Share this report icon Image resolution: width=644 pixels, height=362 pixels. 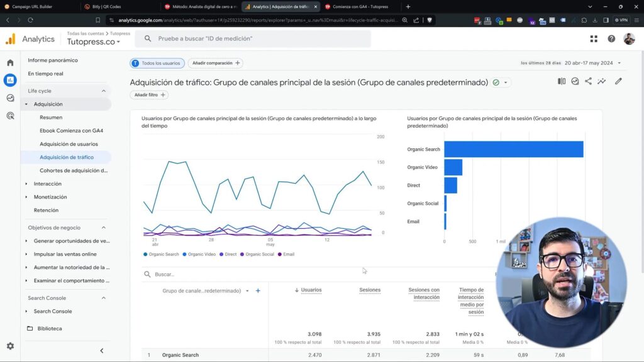pyautogui.click(x=588, y=81)
